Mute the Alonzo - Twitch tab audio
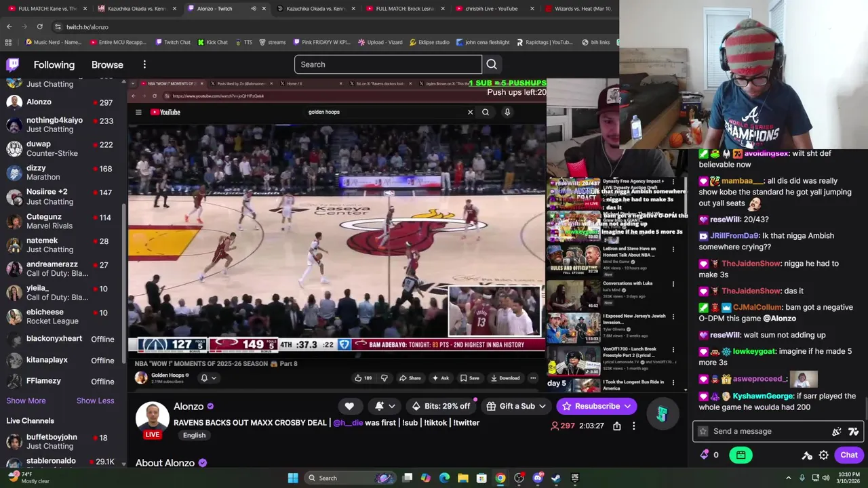The image size is (868, 488). pyautogui.click(x=254, y=9)
